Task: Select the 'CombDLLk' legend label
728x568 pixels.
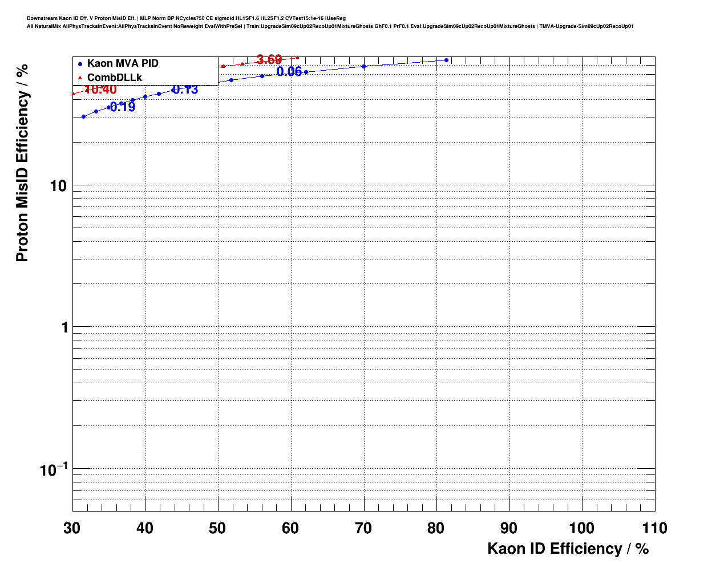Action: [x=115, y=77]
